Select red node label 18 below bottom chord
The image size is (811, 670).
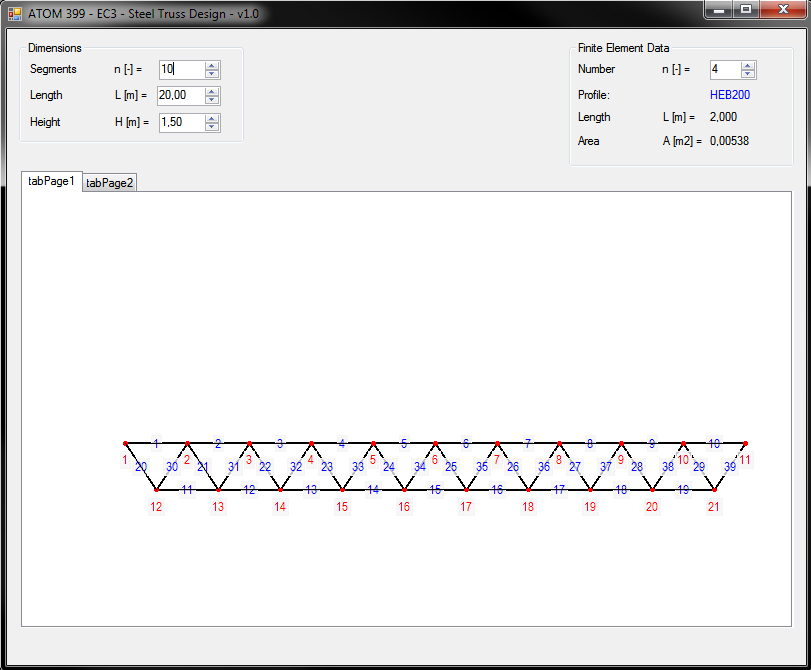(528, 507)
